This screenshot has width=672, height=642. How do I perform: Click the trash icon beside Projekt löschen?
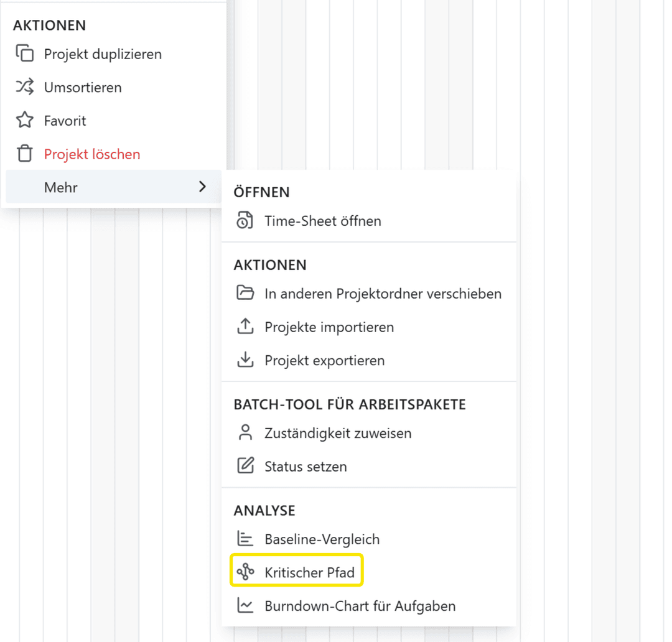tap(25, 154)
